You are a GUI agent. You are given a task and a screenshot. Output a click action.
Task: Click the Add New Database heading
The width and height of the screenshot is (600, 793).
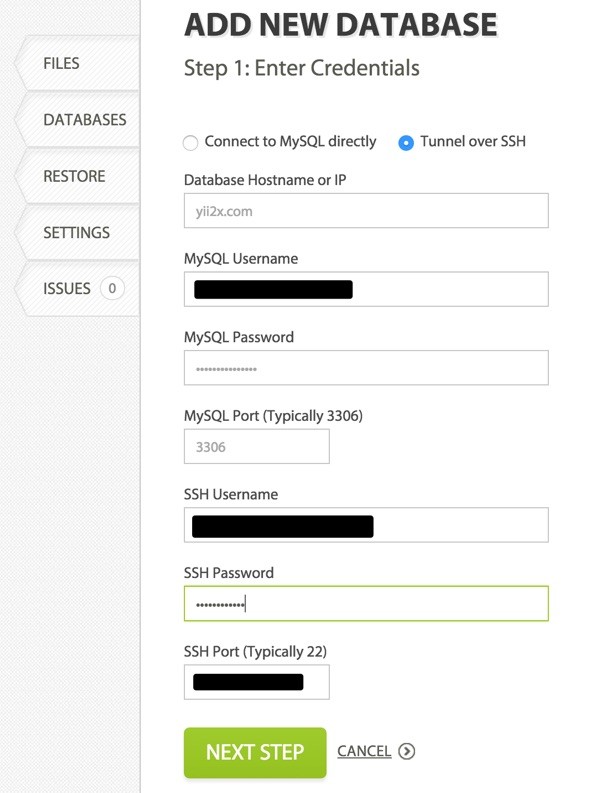[341, 25]
